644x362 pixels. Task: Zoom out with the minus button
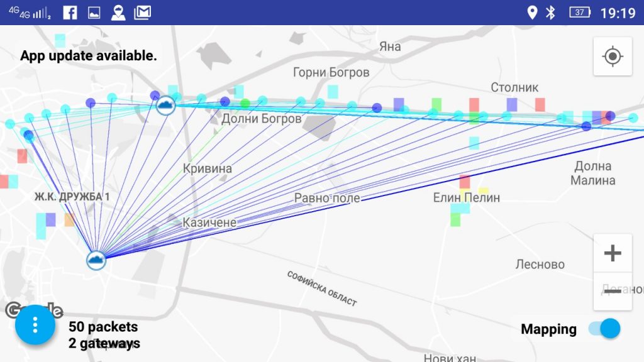613,291
